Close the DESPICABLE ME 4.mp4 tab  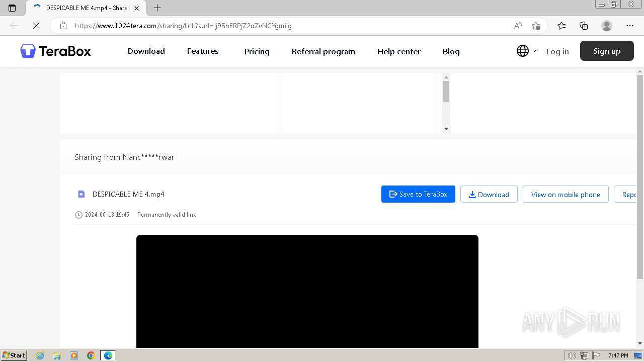pos(136,8)
